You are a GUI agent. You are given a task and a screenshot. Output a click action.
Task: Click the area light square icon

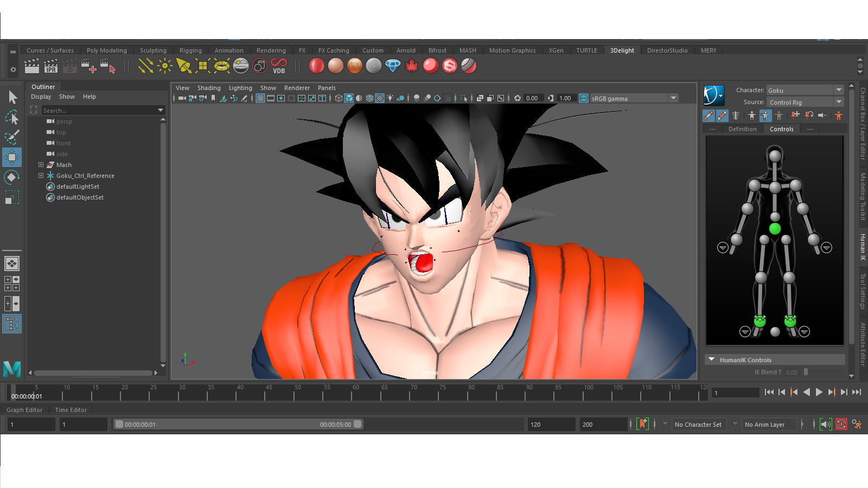pos(203,66)
